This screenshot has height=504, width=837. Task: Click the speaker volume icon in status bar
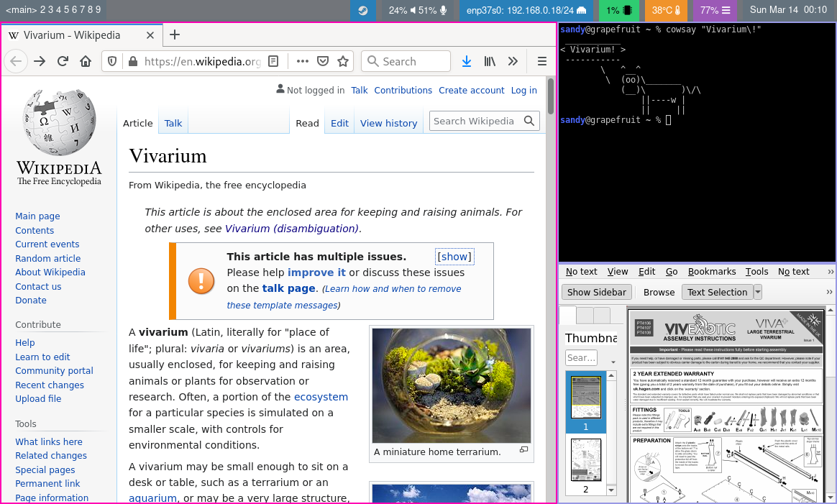tap(413, 10)
